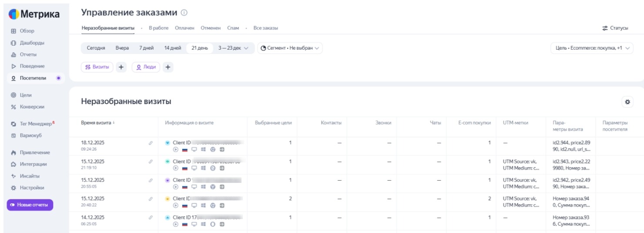Click plus icon next to Люди

(168, 67)
